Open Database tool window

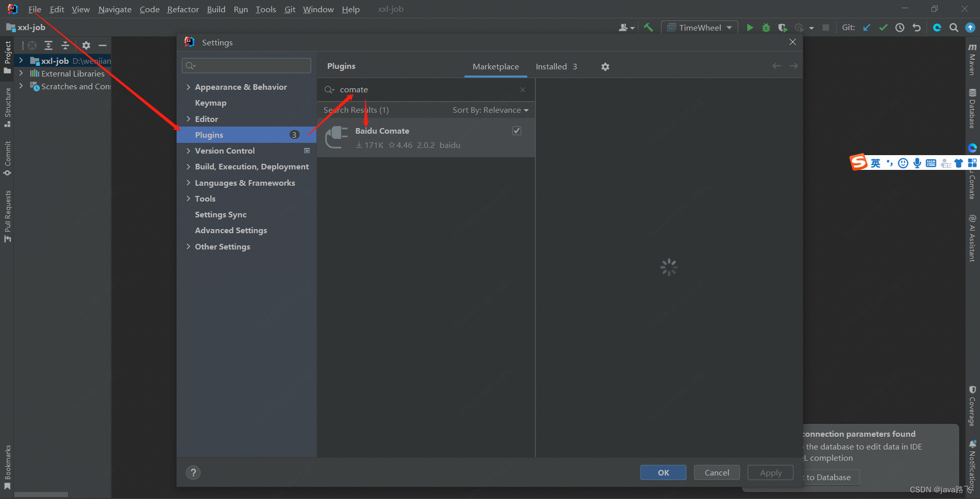[x=972, y=109]
